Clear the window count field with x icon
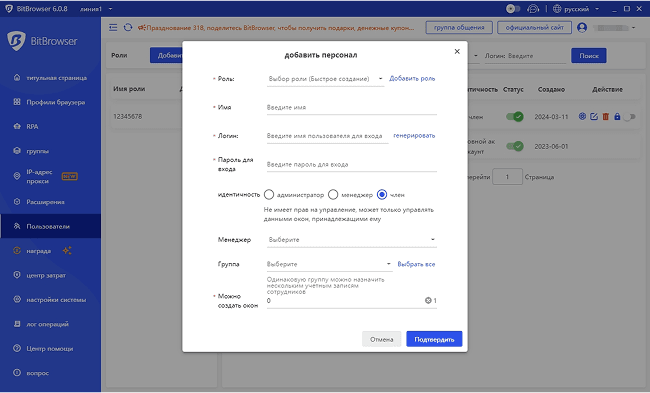This screenshot has height=393, width=650. pos(428,301)
